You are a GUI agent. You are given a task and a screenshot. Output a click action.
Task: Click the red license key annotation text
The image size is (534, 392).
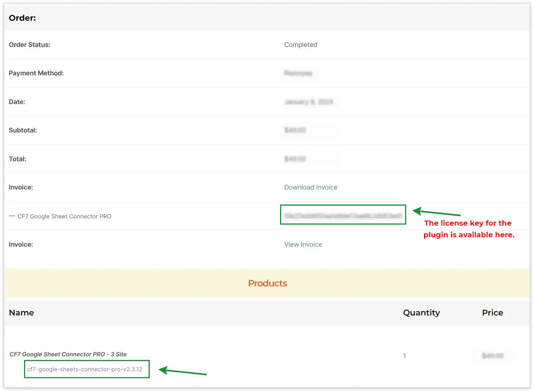[x=468, y=229]
